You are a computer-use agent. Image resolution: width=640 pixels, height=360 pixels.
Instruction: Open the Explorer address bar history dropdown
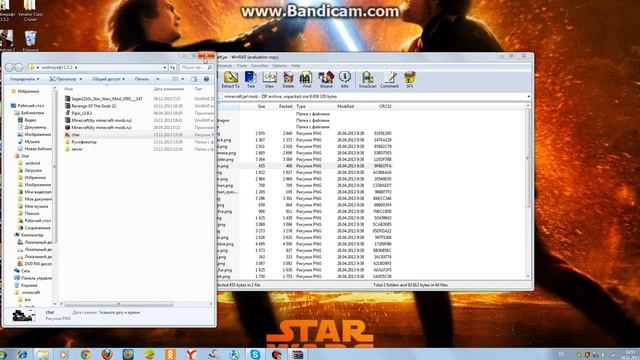point(165,67)
